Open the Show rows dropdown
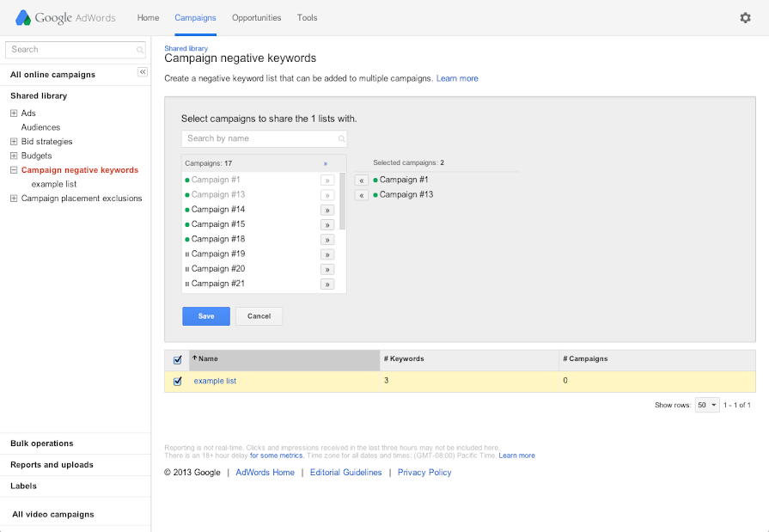The height and width of the screenshot is (532, 769). coord(707,405)
